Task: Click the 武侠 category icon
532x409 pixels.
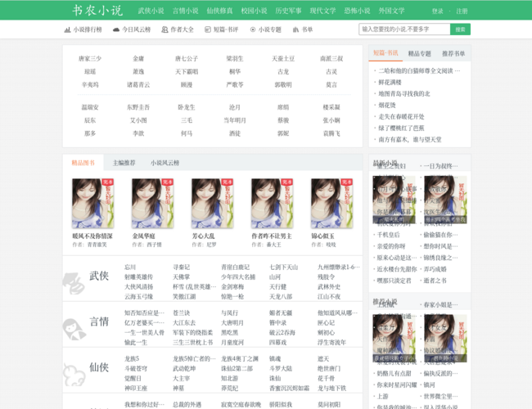Action: tap(74, 283)
